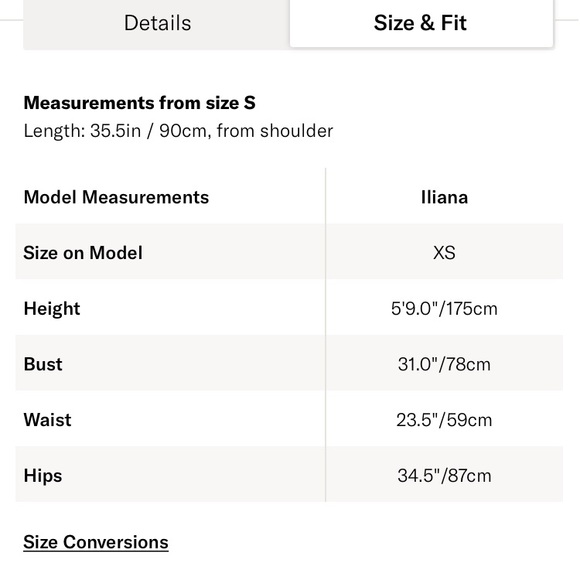Select the Size on Model row label
This screenshot has width=580, height=580.
coord(83,253)
